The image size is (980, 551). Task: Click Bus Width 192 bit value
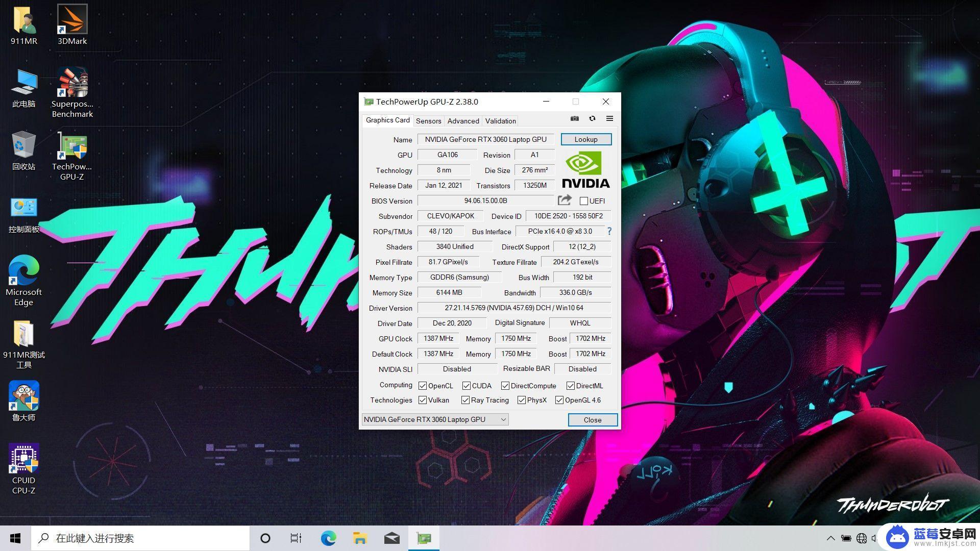pos(582,277)
